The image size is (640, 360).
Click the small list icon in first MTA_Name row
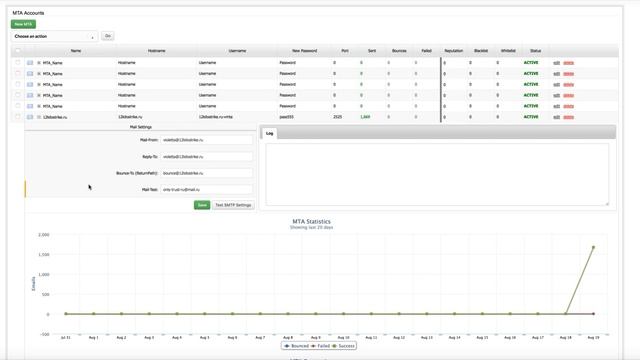(x=39, y=63)
